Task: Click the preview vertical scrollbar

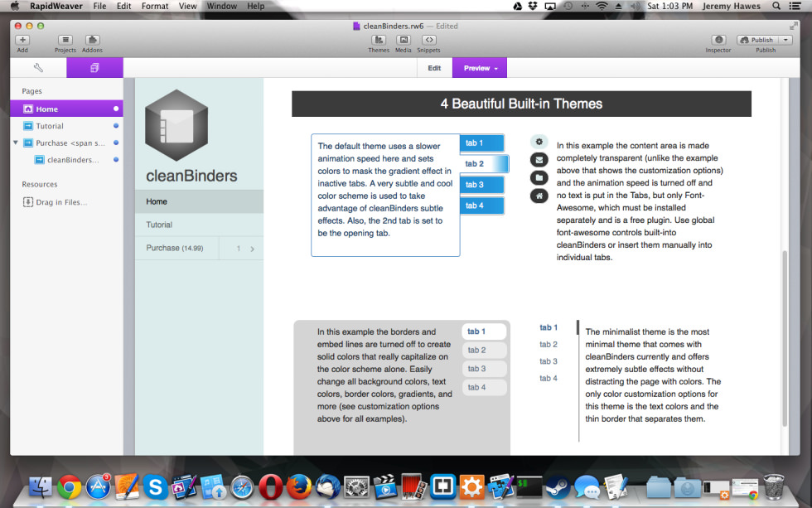Action: 785,338
